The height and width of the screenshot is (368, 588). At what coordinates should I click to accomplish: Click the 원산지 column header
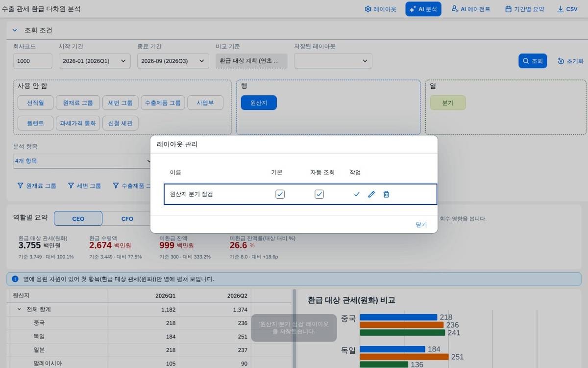(58, 296)
